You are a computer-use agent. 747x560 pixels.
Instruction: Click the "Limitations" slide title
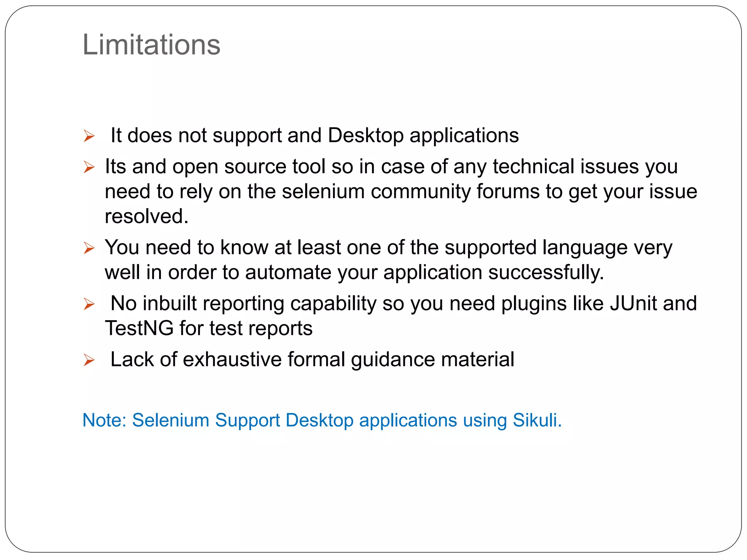tap(151, 44)
